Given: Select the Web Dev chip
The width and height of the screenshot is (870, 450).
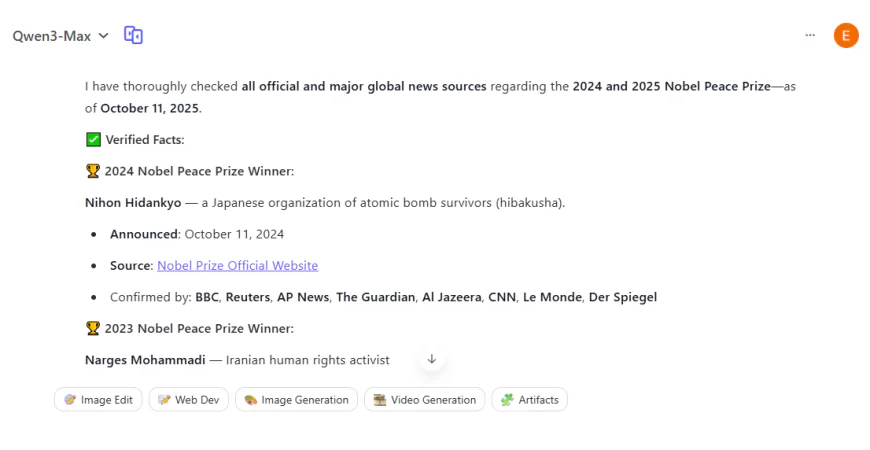Looking at the screenshot, I should 189,400.
